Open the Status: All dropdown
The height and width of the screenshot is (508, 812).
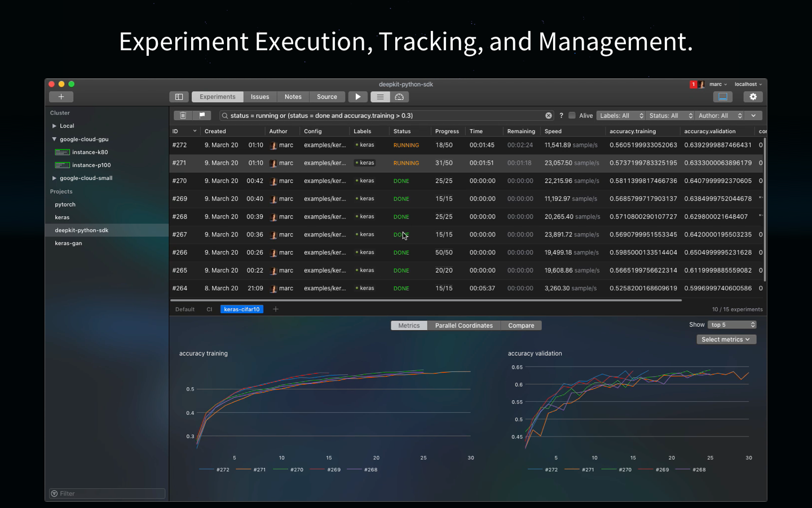pyautogui.click(x=670, y=115)
